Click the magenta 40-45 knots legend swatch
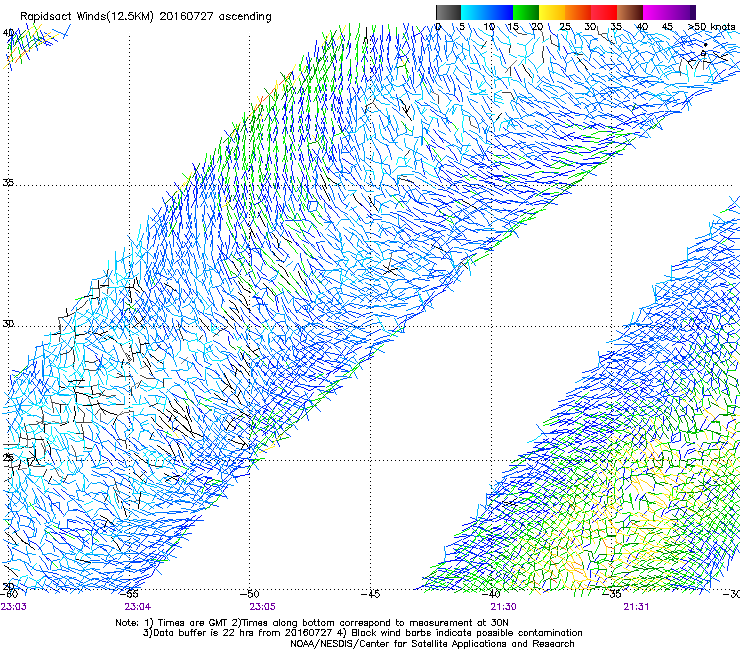This screenshot has height=650, width=740. point(656,12)
